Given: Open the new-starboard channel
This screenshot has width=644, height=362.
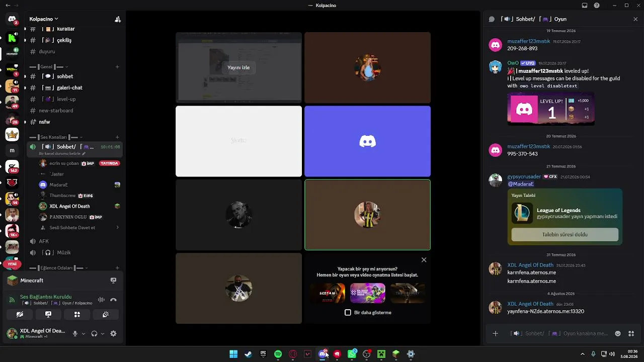Looking at the screenshot, I should [75, 111].
